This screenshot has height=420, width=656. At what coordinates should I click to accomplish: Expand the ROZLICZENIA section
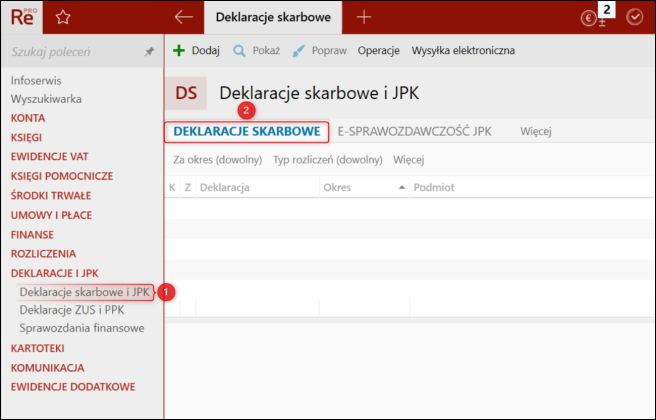[44, 254]
